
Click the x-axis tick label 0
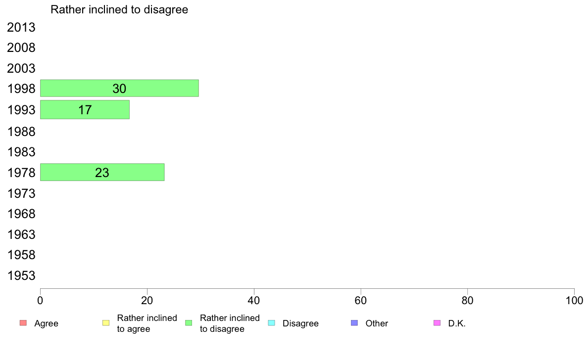point(40,301)
